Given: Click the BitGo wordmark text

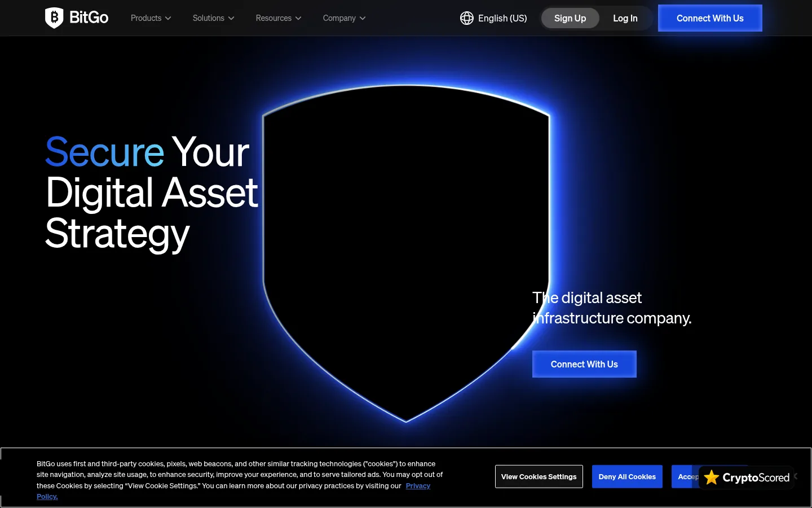Looking at the screenshot, I should coord(89,18).
